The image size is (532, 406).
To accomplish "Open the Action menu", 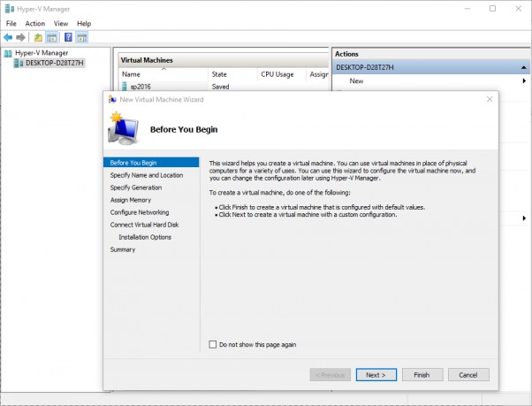I will coord(35,23).
